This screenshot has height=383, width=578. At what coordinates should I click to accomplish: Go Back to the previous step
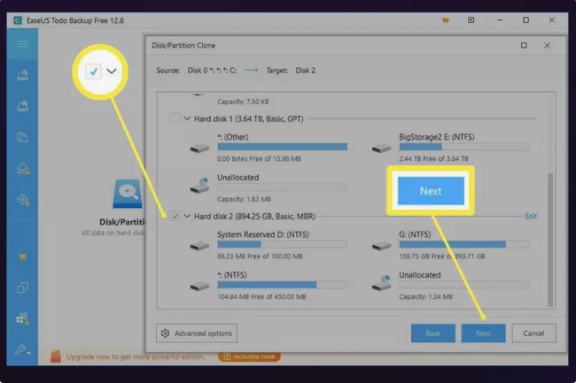pyautogui.click(x=433, y=333)
